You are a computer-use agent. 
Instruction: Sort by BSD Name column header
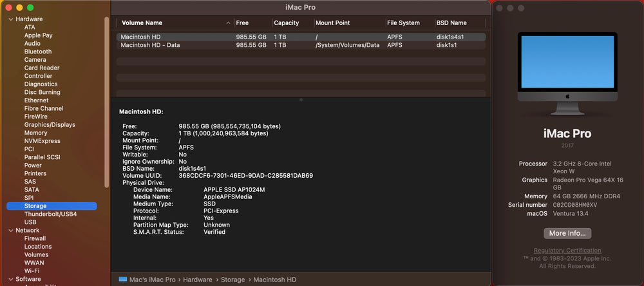tap(451, 23)
